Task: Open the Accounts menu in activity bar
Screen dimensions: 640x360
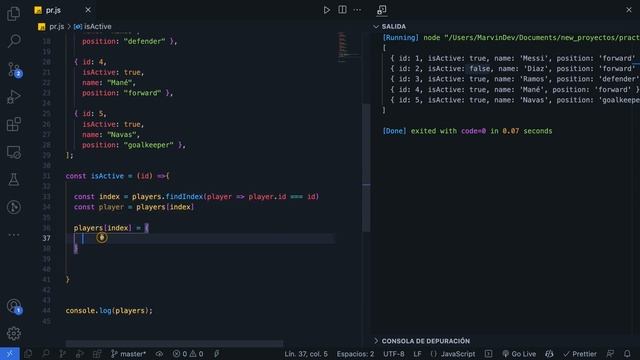Action: 14,306
